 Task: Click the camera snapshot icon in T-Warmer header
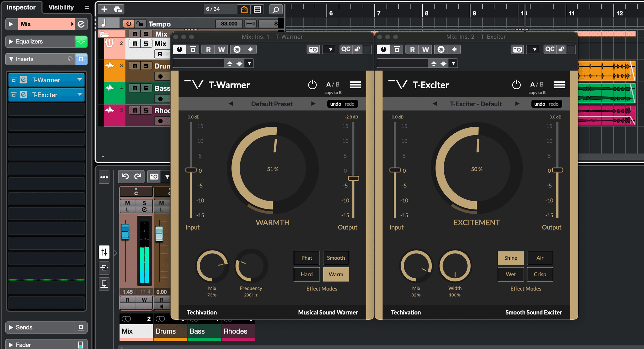[313, 49]
